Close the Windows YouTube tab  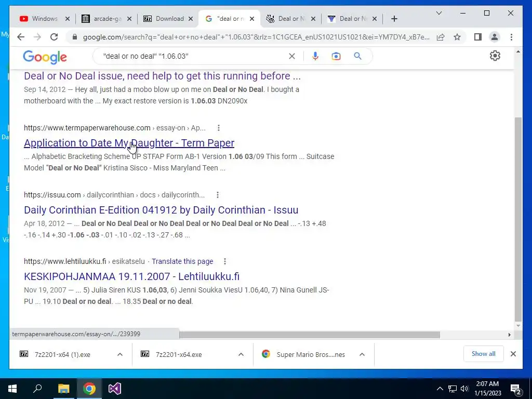point(68,19)
